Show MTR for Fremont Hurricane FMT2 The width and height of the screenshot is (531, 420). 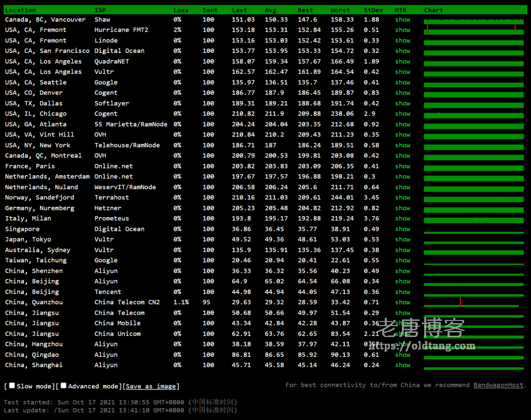(x=402, y=30)
